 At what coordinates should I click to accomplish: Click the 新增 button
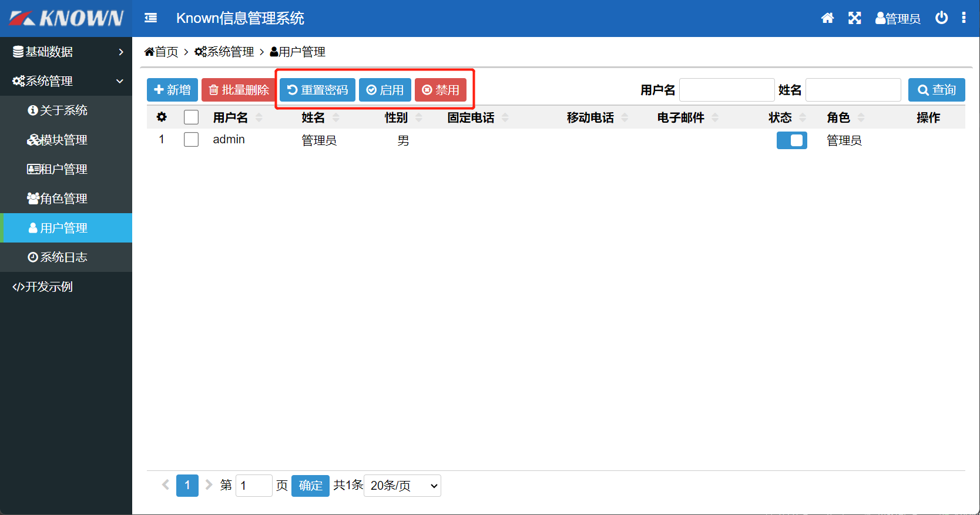[172, 90]
